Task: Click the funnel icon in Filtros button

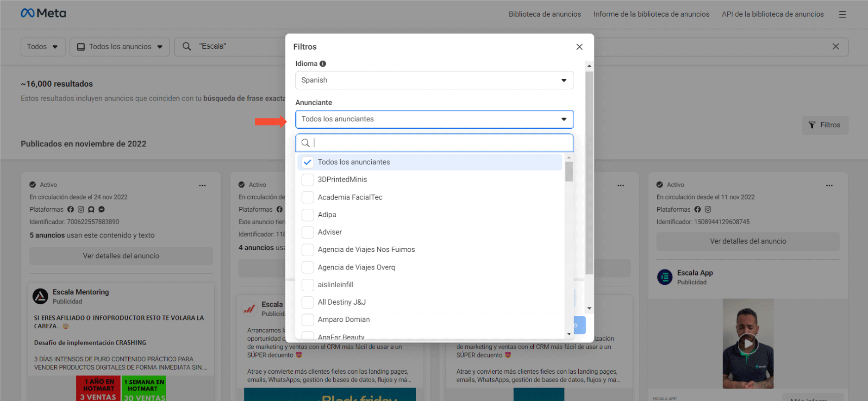Action: 812,125
